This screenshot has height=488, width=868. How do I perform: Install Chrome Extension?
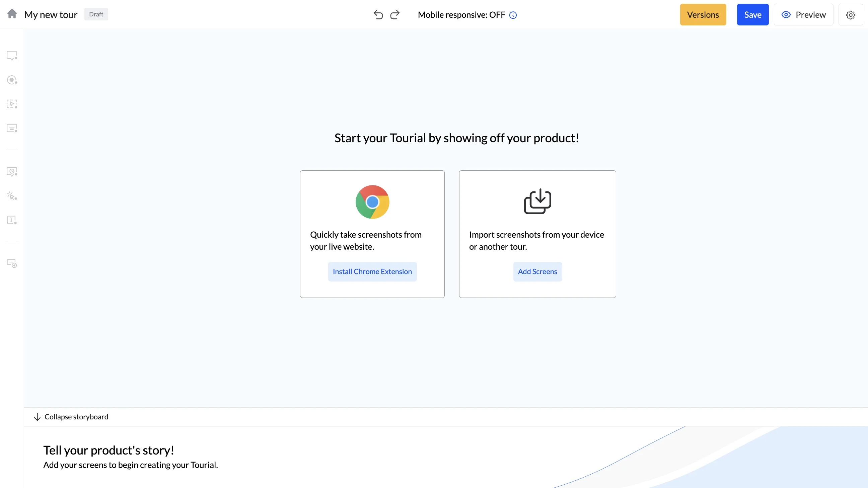click(372, 272)
